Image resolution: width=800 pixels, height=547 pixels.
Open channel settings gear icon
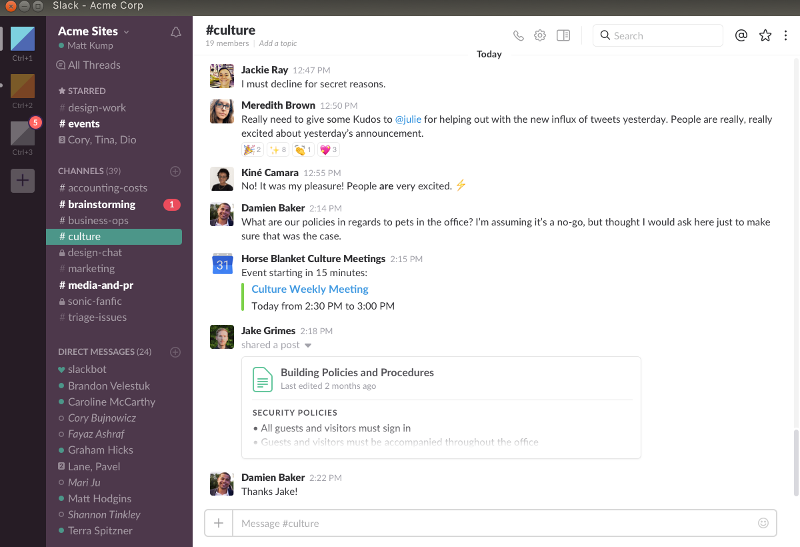[x=540, y=35]
